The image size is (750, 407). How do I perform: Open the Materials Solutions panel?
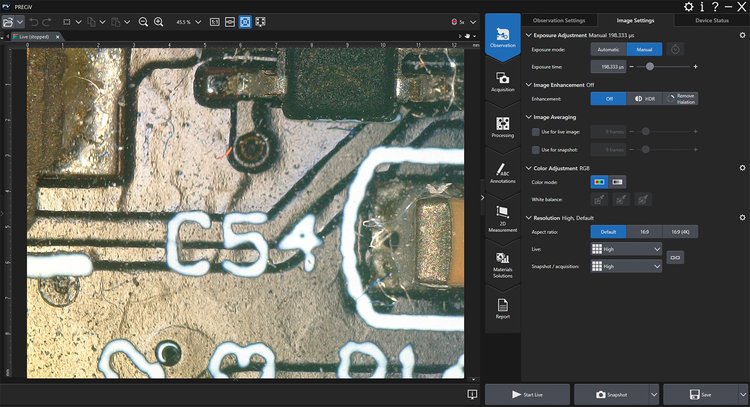tap(503, 264)
